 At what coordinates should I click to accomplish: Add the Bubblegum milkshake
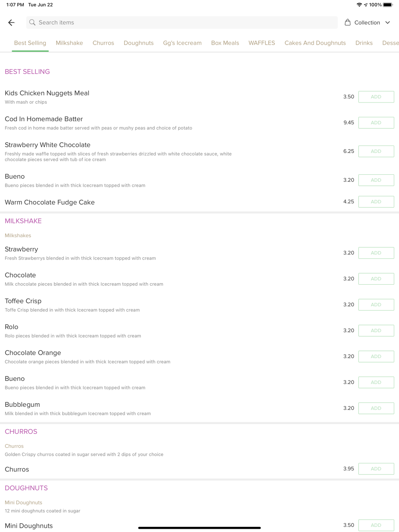tap(376, 408)
